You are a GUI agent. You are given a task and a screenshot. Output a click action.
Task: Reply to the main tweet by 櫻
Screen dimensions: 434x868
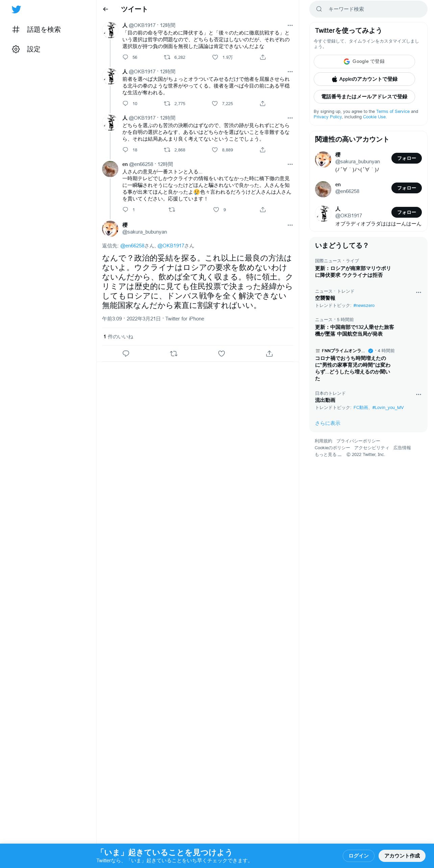coord(126,354)
